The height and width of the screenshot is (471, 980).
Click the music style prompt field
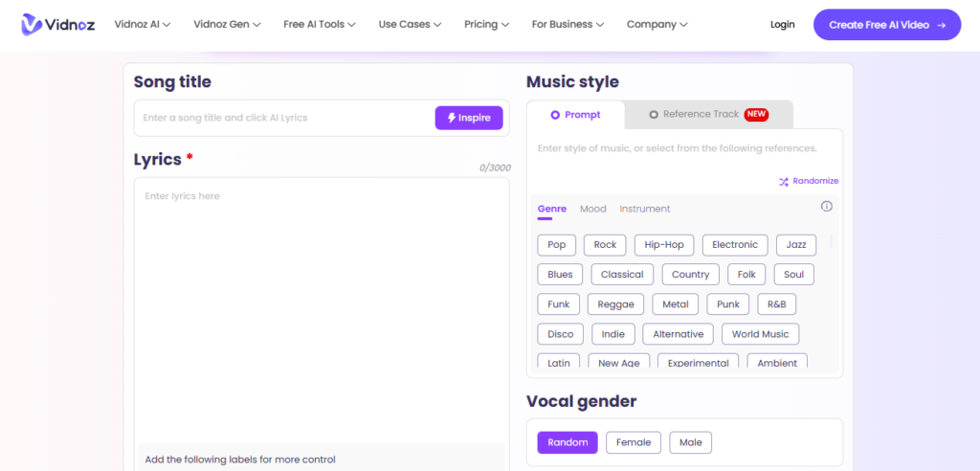(x=684, y=149)
